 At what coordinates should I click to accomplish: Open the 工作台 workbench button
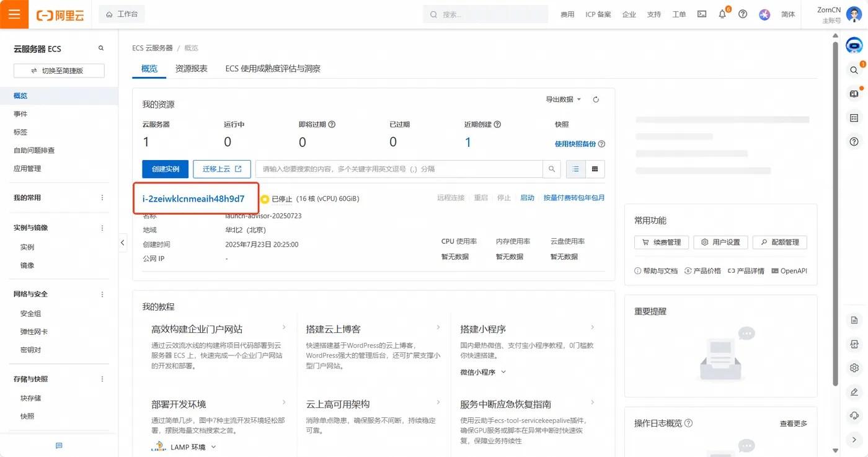122,14
